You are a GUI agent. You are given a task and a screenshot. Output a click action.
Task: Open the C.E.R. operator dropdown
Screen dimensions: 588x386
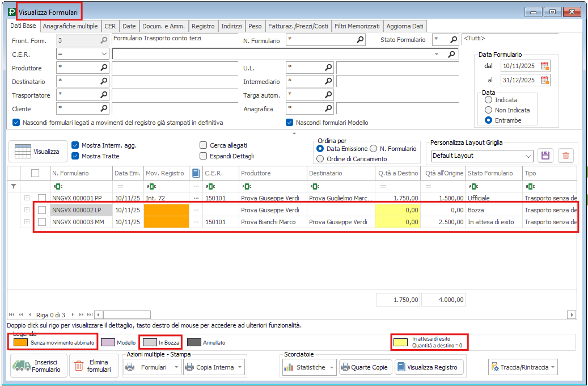(104, 54)
